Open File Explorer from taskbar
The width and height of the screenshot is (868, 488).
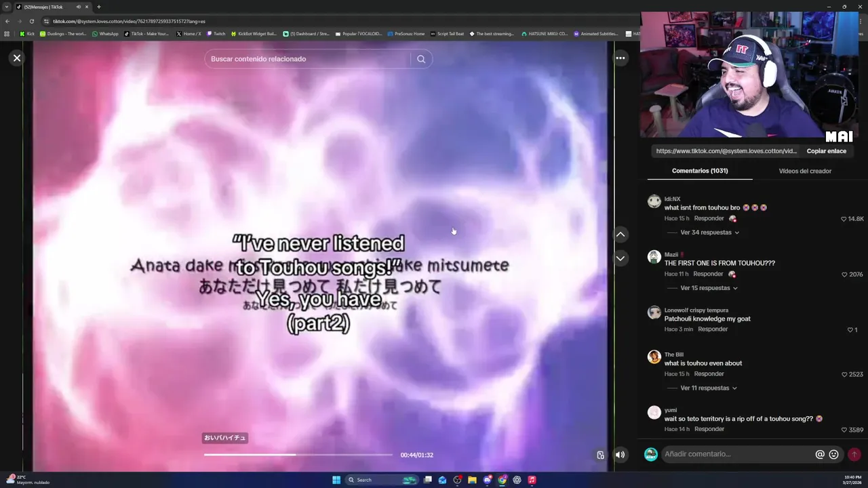click(472, 480)
